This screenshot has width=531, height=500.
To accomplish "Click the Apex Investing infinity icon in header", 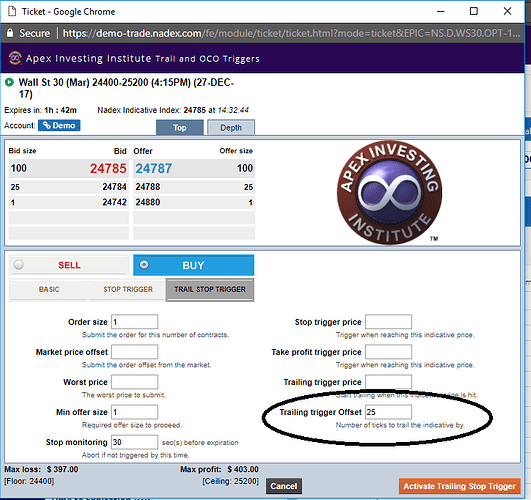I will (x=15, y=58).
